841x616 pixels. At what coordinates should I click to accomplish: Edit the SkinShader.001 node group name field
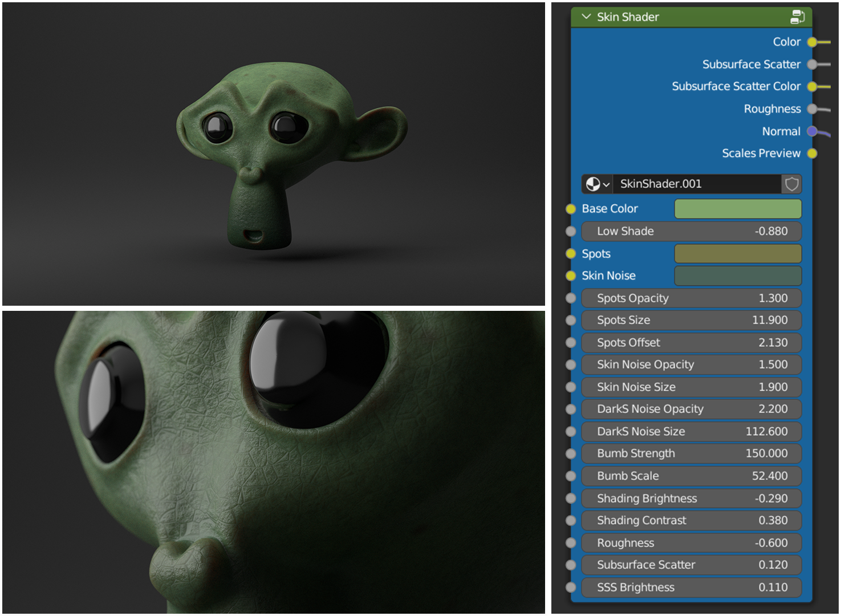697,184
